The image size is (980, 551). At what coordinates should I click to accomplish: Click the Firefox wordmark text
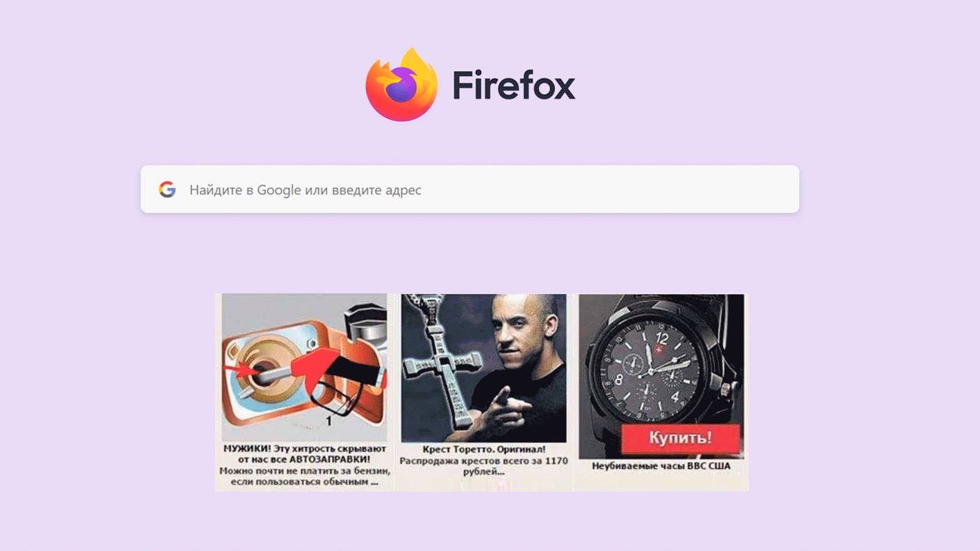pos(514,85)
